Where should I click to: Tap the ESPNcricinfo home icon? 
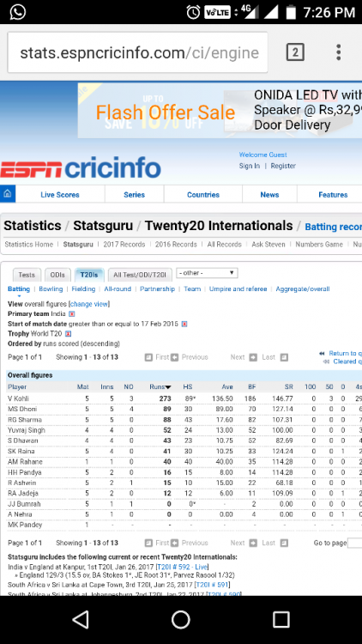(x=8, y=194)
